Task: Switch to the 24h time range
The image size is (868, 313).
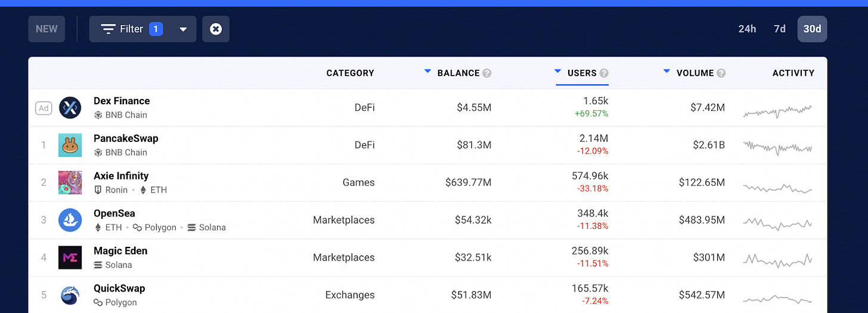Action: (x=747, y=29)
